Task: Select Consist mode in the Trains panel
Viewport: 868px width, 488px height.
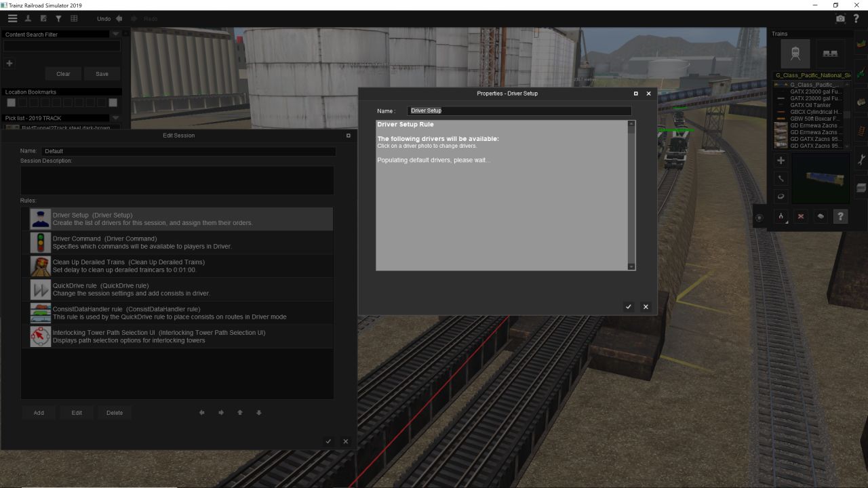Action: [830, 54]
